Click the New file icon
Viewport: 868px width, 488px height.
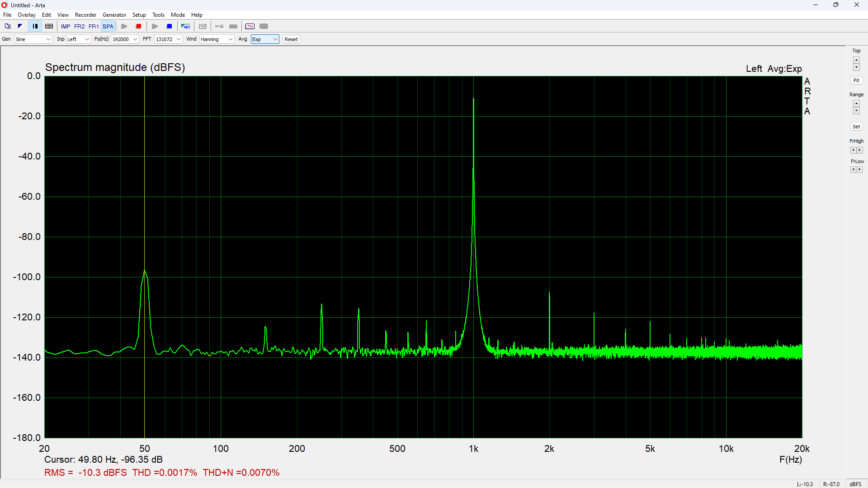coord(8,26)
